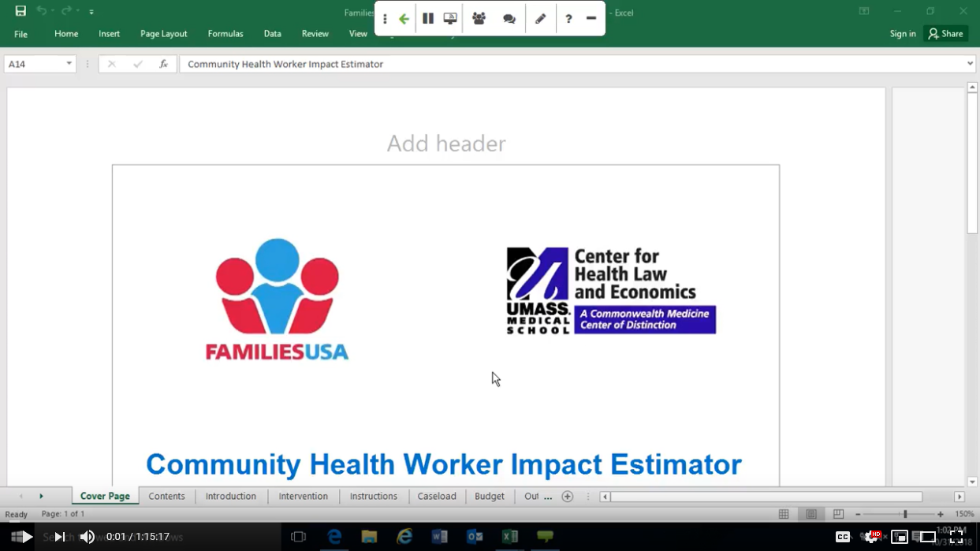Click the horizontal scrollbar right arrow
This screenshot has height=551, width=980.
(960, 497)
